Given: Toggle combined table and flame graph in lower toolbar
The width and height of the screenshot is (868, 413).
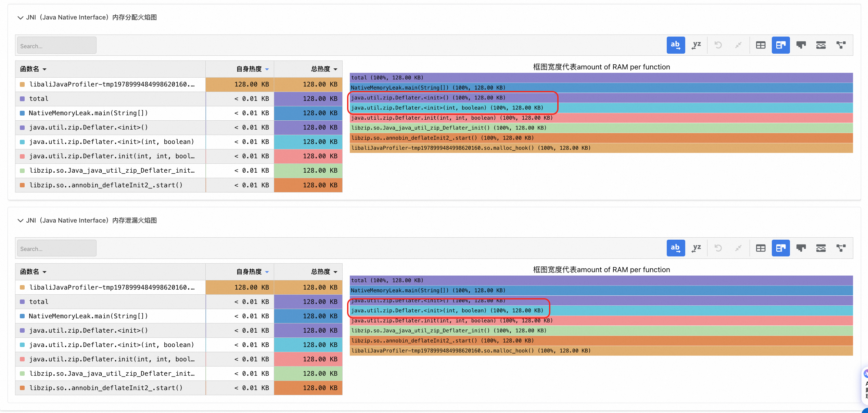Looking at the screenshot, I should tap(781, 248).
